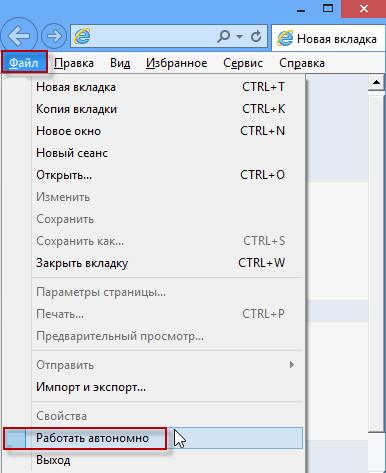Choose Выход to exit browser
386x473 pixels.
pos(168,460)
